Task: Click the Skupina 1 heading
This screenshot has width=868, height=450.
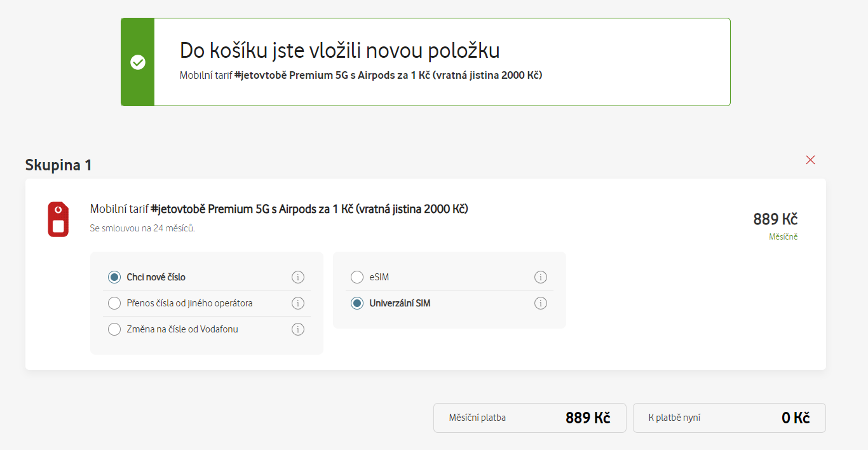Action: 58,165
